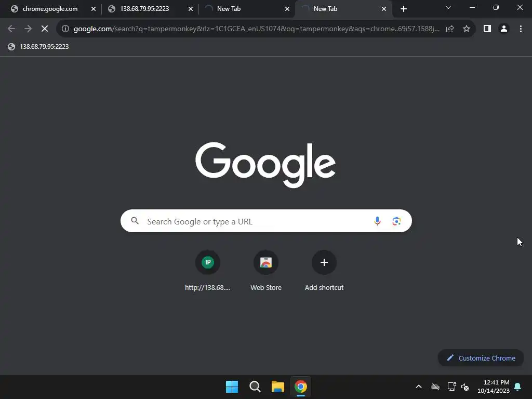Open the Chrome side panel

487,29
